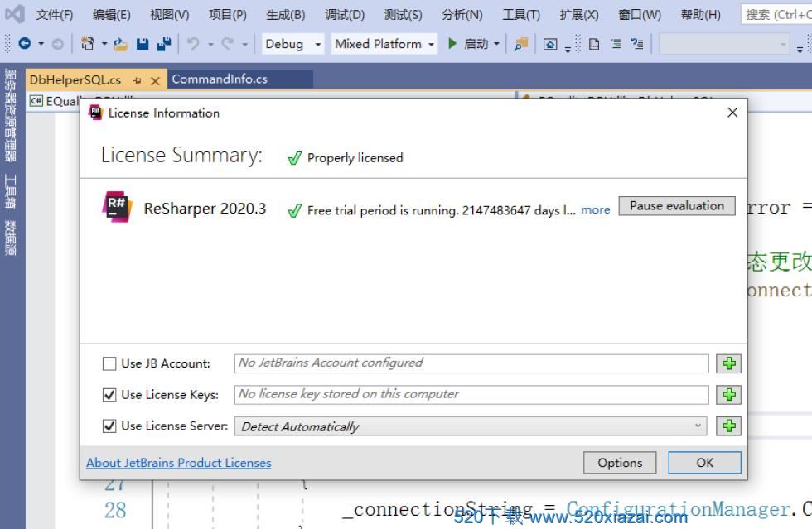Screen dimensions: 812x529
Task: Switch to the CommandInfo.cs tab
Action: tap(220, 79)
